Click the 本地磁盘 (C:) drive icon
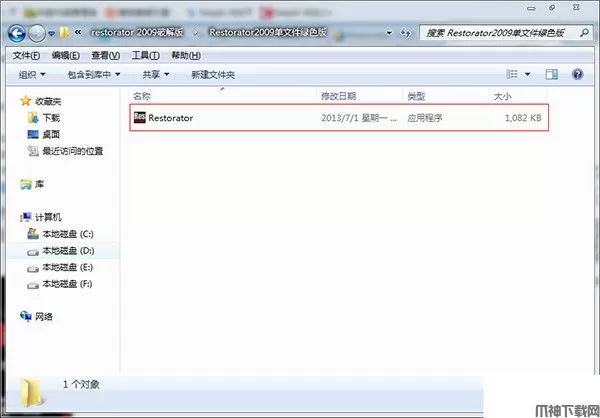600x418 pixels. pyautogui.click(x=33, y=233)
